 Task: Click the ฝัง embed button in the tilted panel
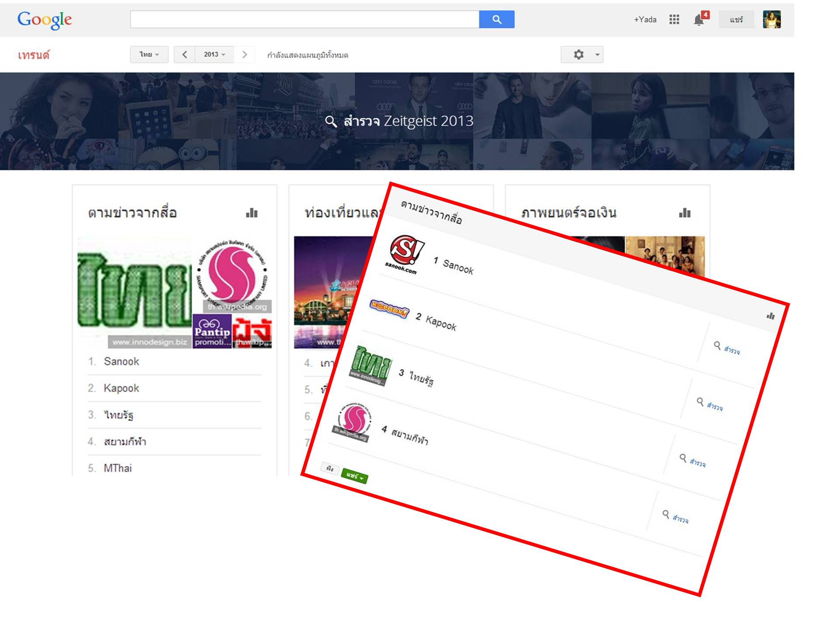pos(330,469)
